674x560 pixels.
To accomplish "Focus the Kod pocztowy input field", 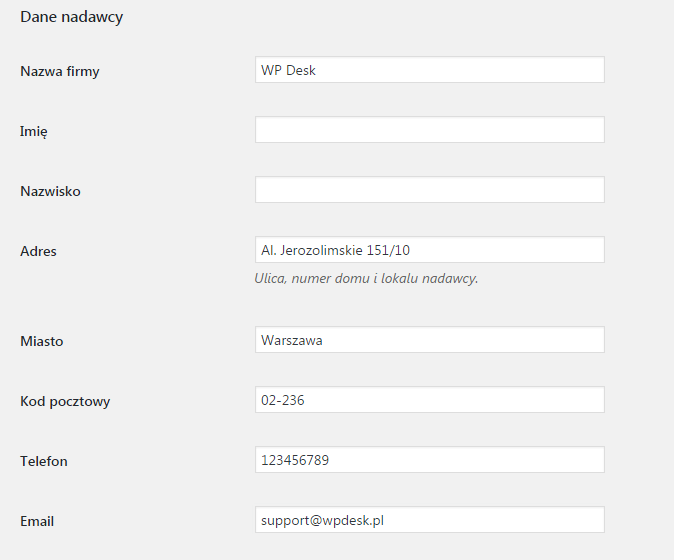I will pyautogui.click(x=429, y=400).
